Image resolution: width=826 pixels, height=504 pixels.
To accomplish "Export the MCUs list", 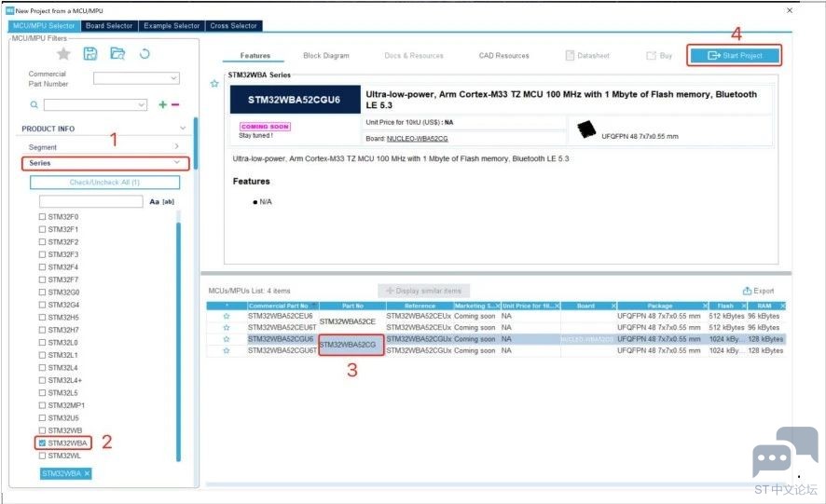I will [x=758, y=291].
